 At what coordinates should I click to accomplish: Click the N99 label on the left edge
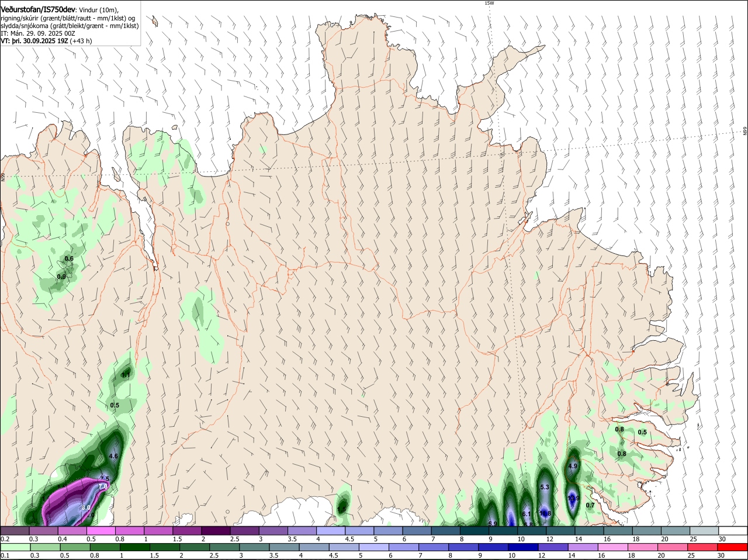(x=2, y=177)
